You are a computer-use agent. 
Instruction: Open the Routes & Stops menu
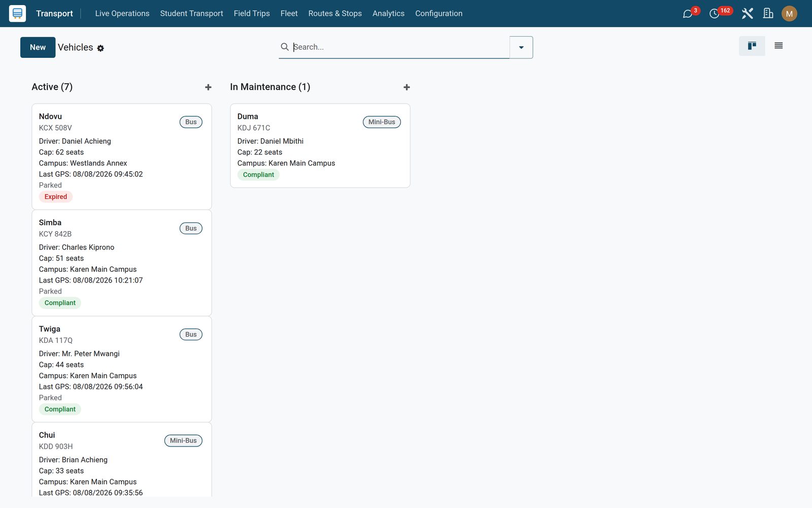pyautogui.click(x=335, y=13)
